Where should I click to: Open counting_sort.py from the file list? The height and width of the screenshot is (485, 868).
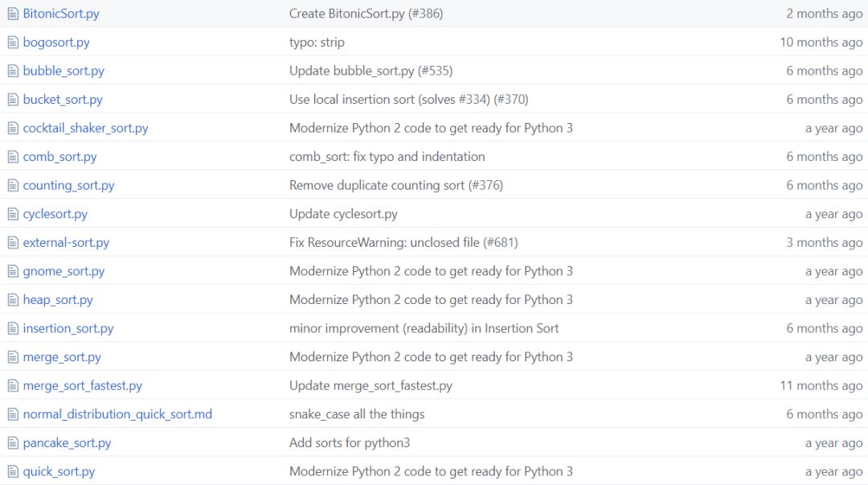click(68, 185)
